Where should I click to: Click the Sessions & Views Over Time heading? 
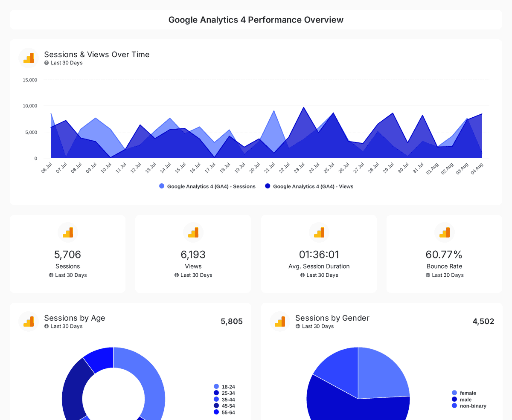point(97,55)
